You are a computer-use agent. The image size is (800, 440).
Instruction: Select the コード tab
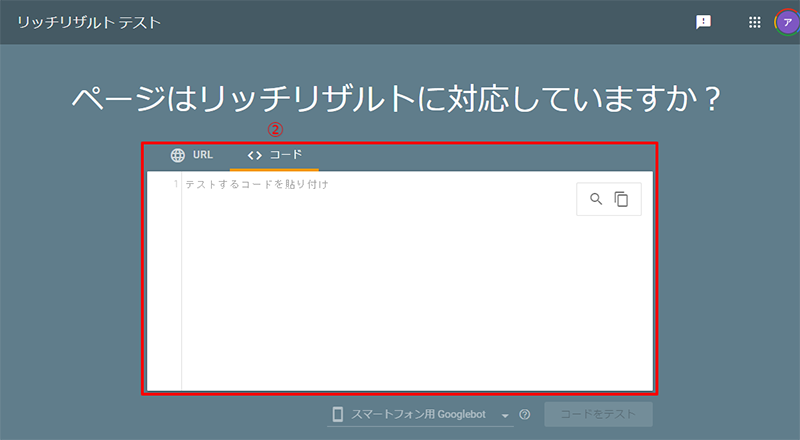click(x=275, y=155)
